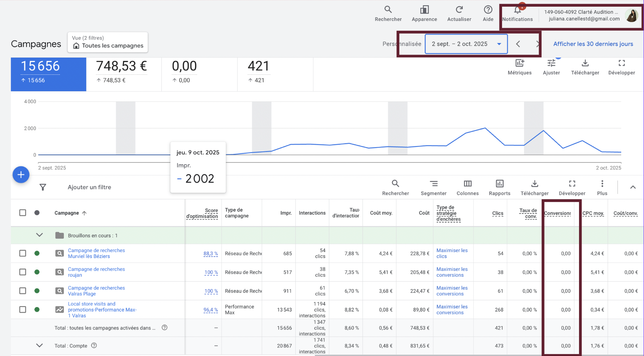Select the 15 656 impressions scorecard
Image resolution: width=644 pixels, height=356 pixels.
[49, 74]
